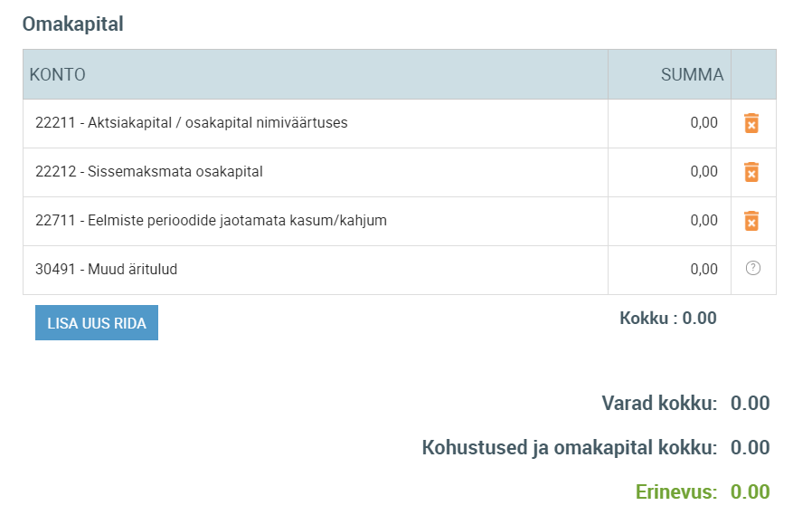
Task: Edit the sum for Sissemaksmata osakapital
Action: 669,172
